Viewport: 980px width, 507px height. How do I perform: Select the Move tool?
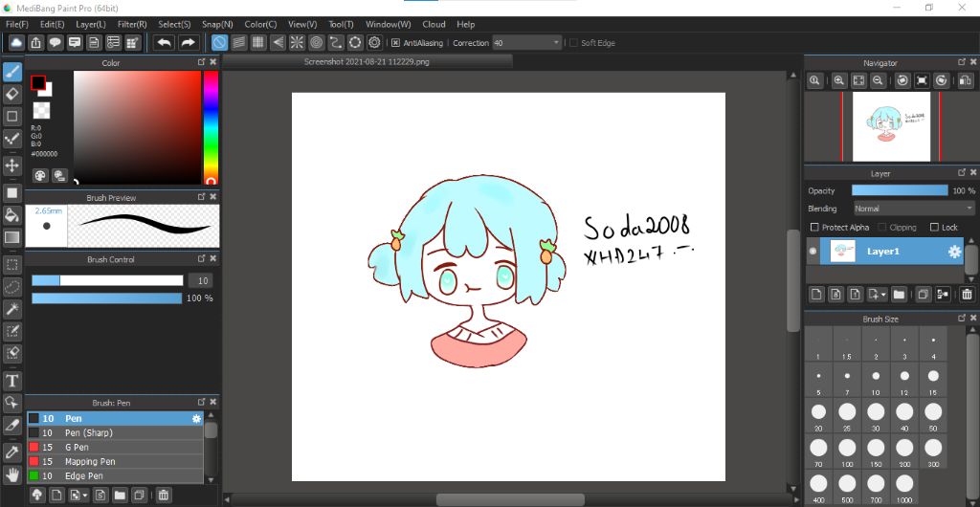pyautogui.click(x=11, y=165)
